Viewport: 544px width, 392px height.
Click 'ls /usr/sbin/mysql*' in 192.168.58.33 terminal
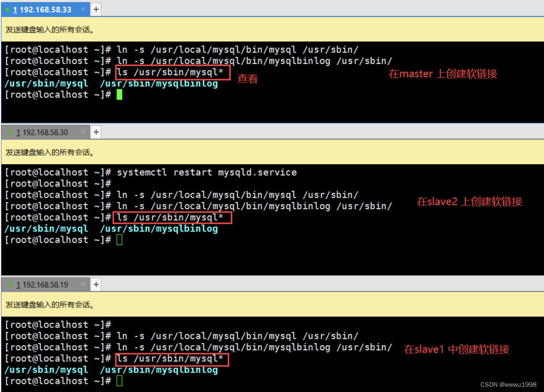coord(170,72)
